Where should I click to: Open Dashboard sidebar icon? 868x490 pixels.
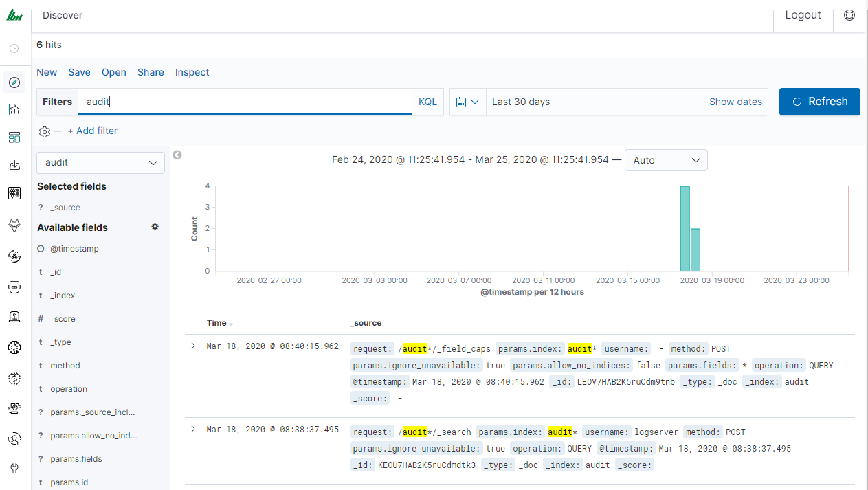(x=14, y=137)
